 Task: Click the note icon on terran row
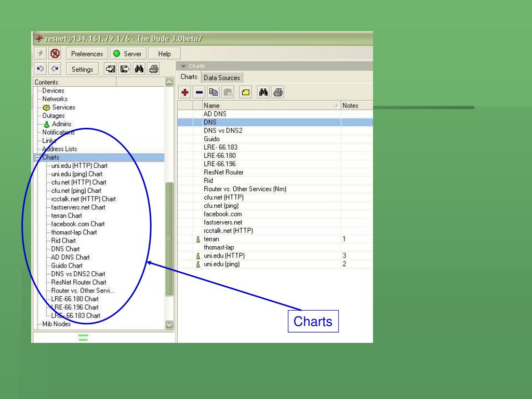pyautogui.click(x=198, y=239)
